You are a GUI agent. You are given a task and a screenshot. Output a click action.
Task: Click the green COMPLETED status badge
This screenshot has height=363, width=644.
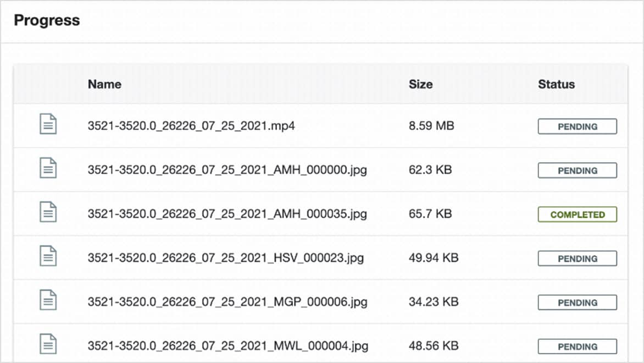577,215
